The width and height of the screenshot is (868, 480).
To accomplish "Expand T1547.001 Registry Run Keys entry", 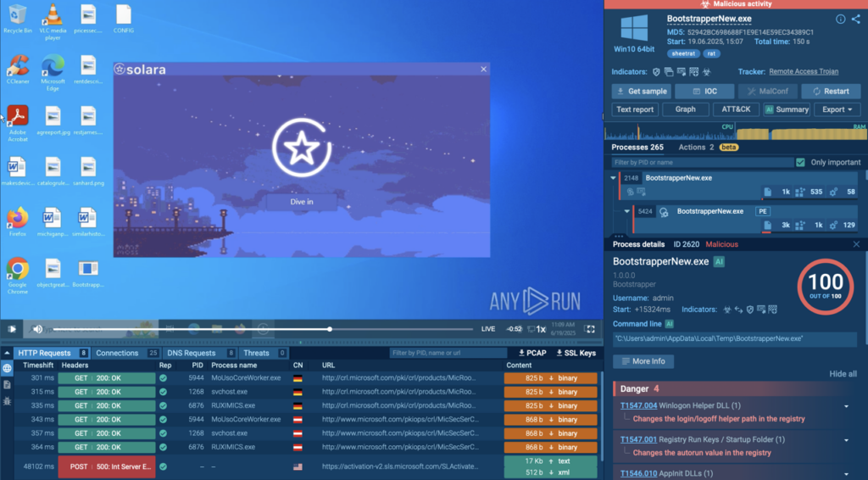I will pyautogui.click(x=846, y=440).
